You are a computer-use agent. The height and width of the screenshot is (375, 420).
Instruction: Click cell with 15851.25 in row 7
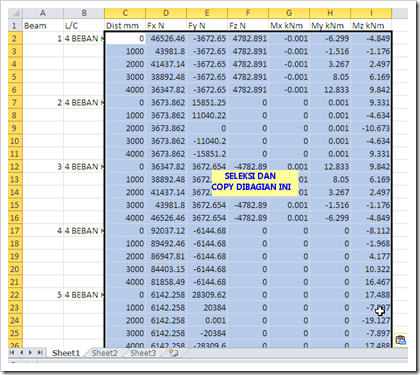click(207, 102)
